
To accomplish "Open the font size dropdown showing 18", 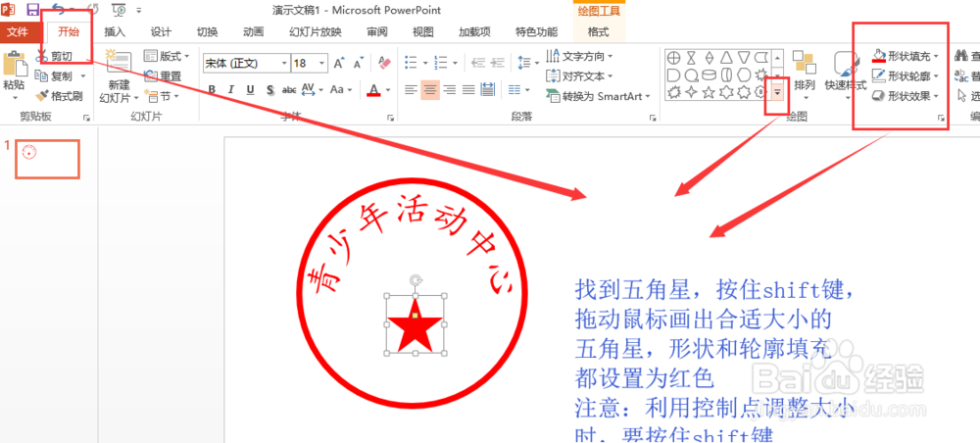I will click(x=321, y=63).
